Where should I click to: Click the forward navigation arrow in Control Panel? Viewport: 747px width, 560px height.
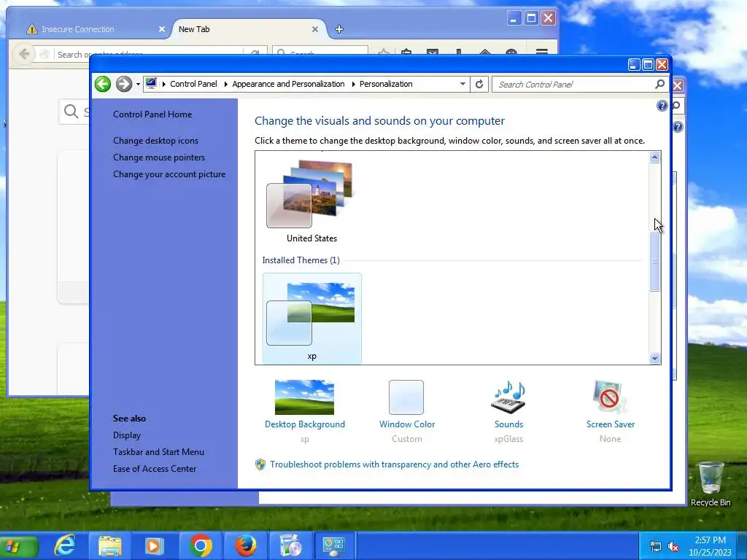124,85
